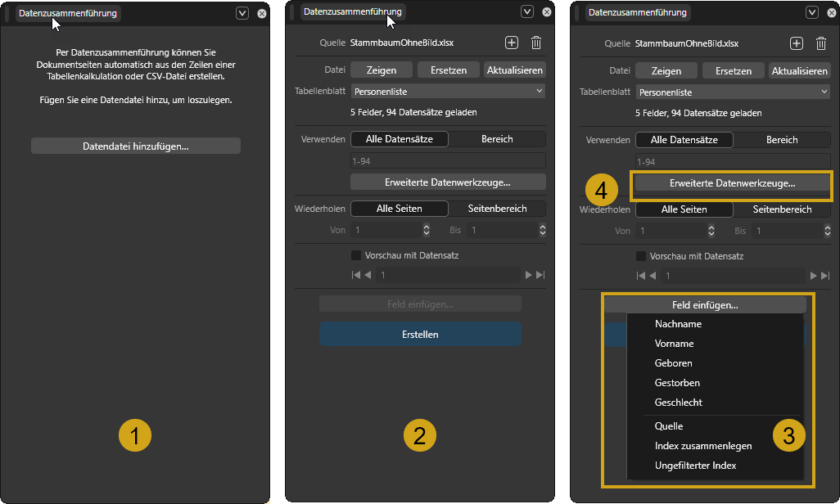This screenshot has width=840, height=504.
Task: Select 'Index zusammenlegen' menu entry
Action: tap(702, 446)
